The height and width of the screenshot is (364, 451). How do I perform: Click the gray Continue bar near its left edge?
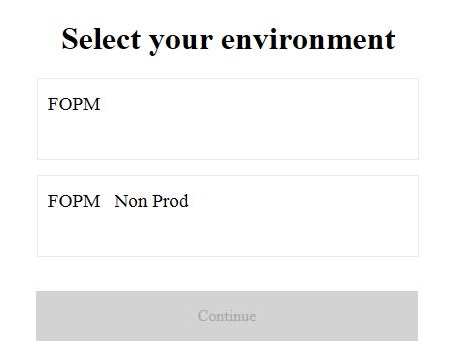(53, 316)
